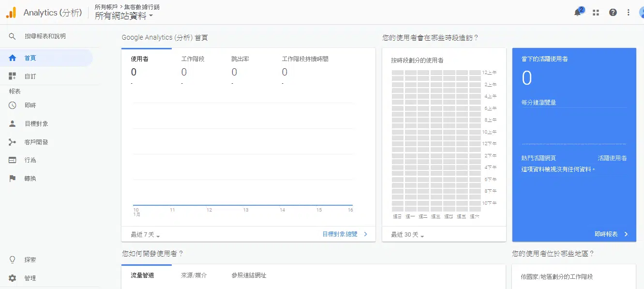Open the help question mark icon
This screenshot has height=289, width=644.
tap(613, 13)
